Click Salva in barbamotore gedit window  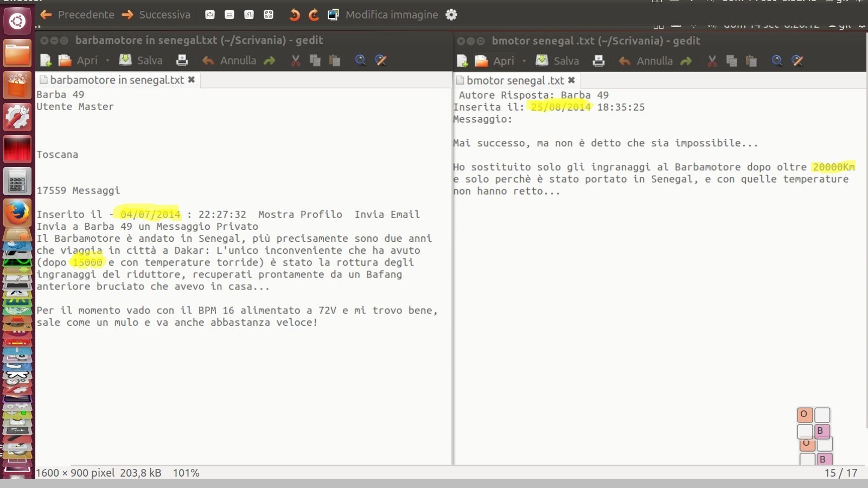pyautogui.click(x=141, y=60)
